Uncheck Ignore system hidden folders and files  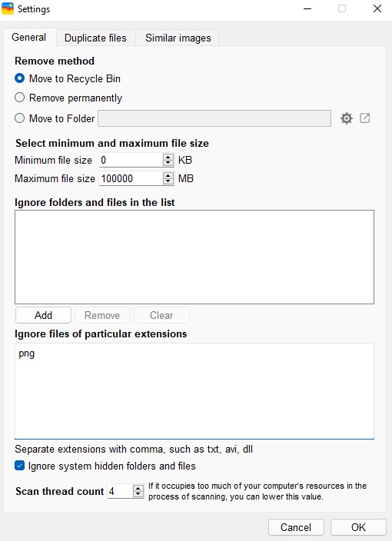[20, 466]
